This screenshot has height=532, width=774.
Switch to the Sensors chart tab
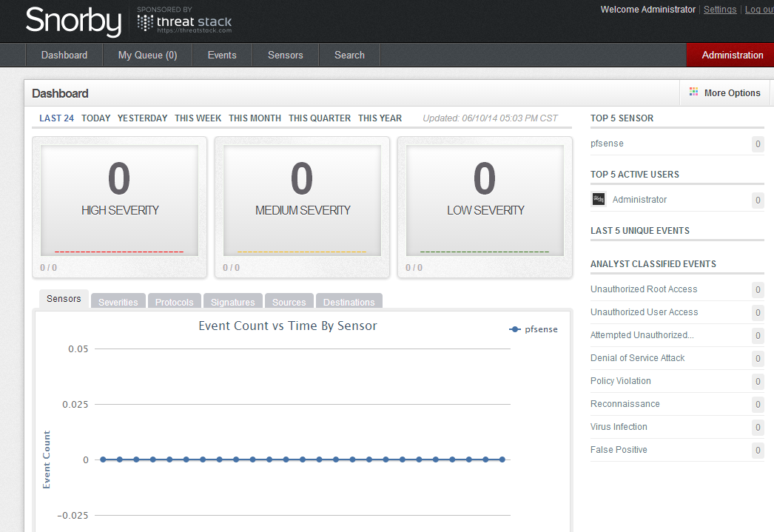coord(64,299)
